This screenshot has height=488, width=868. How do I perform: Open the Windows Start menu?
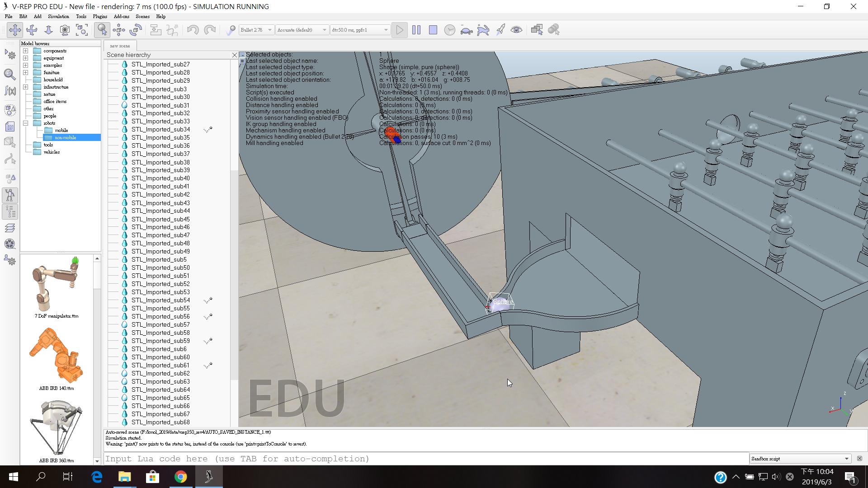pyautogui.click(x=14, y=477)
